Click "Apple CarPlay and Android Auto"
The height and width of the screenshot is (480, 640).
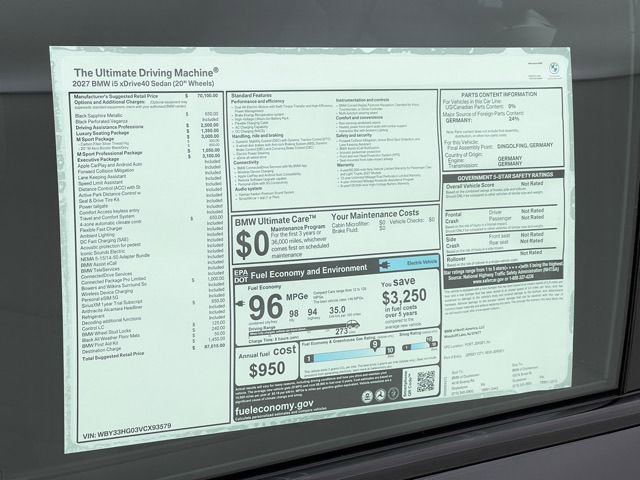pyautogui.click(x=110, y=165)
